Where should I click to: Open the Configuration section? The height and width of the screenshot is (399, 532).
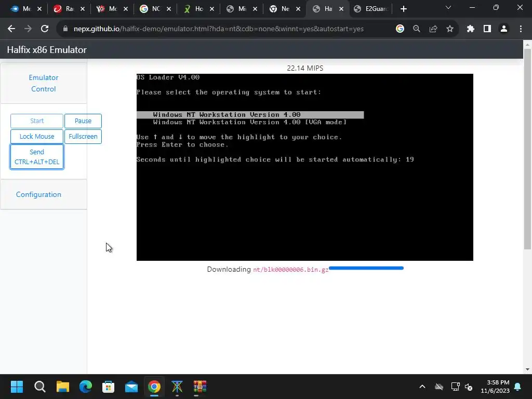pos(38,194)
